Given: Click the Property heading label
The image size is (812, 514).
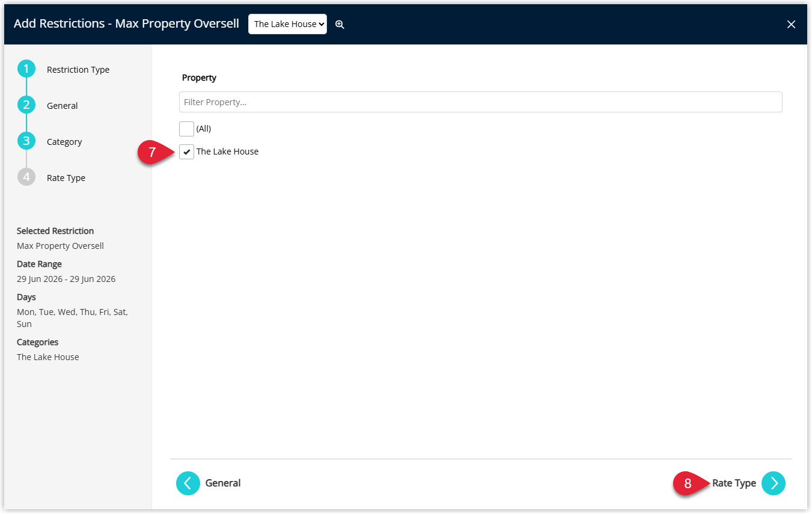Looking at the screenshot, I should pos(199,78).
